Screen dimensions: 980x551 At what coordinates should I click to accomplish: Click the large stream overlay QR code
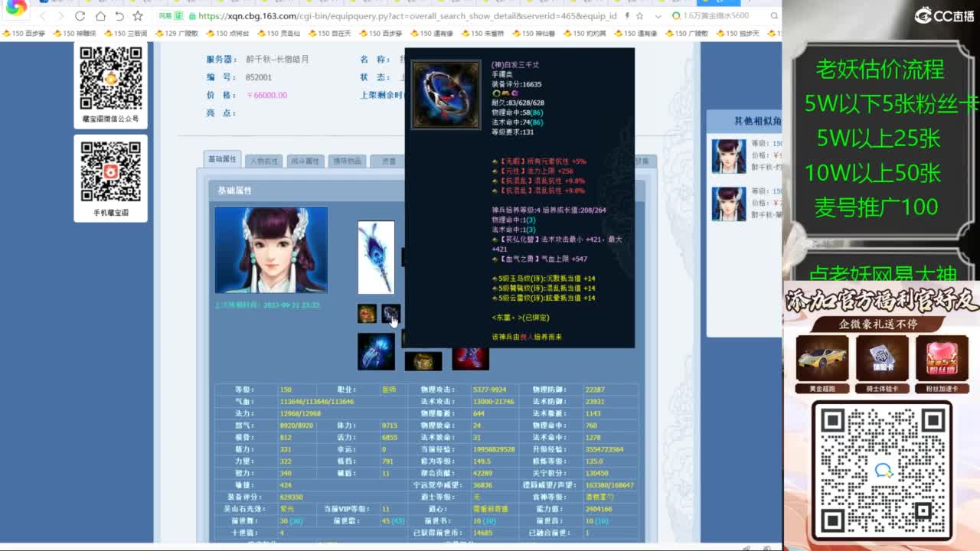coord(882,470)
